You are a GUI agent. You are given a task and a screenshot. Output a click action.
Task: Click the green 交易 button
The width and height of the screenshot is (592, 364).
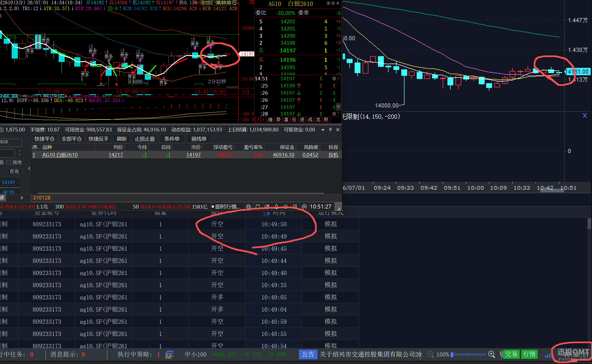point(511,354)
